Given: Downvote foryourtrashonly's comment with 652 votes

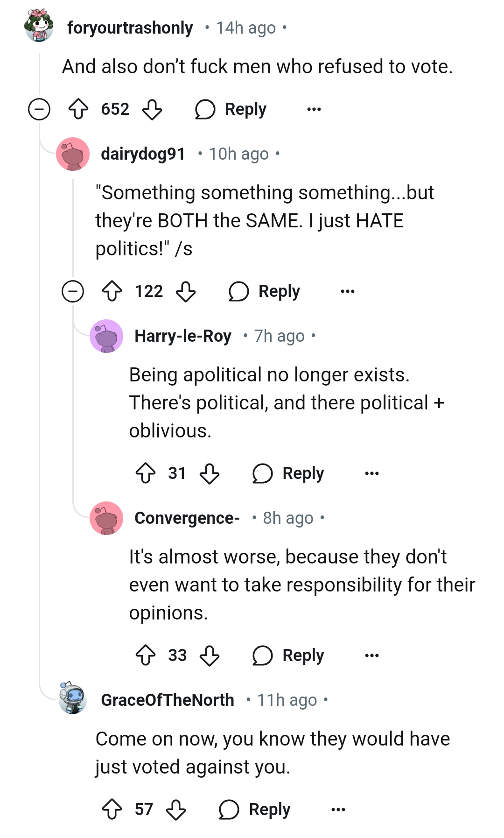Looking at the screenshot, I should [152, 109].
